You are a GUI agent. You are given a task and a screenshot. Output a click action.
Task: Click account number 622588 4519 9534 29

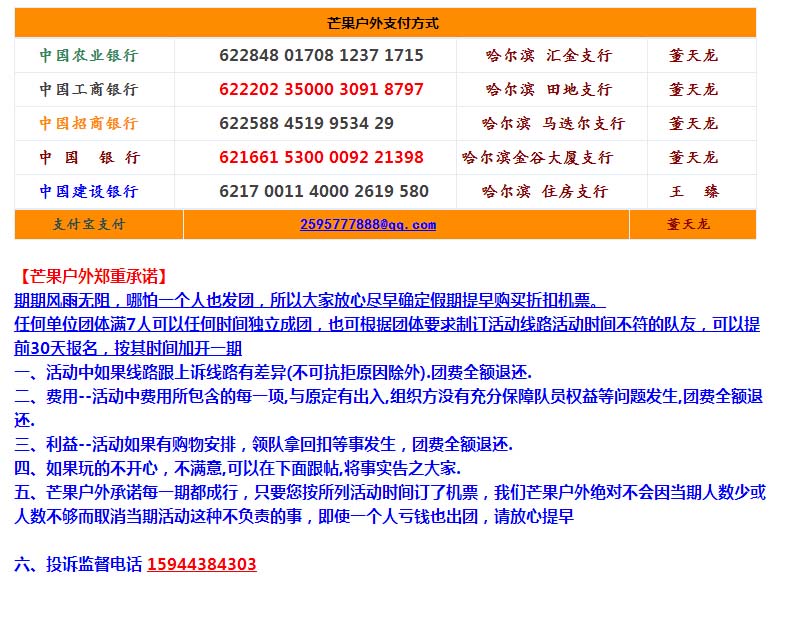coord(306,123)
